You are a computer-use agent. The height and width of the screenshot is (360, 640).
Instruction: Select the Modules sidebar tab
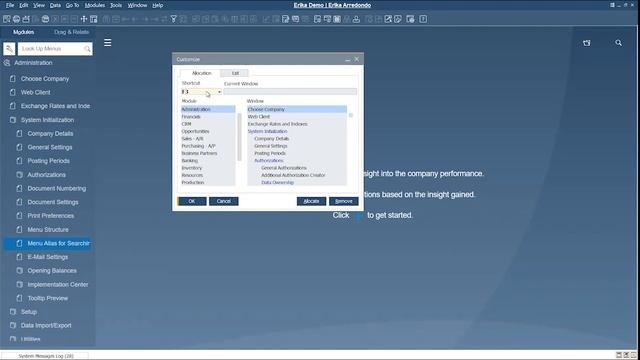tap(23, 32)
